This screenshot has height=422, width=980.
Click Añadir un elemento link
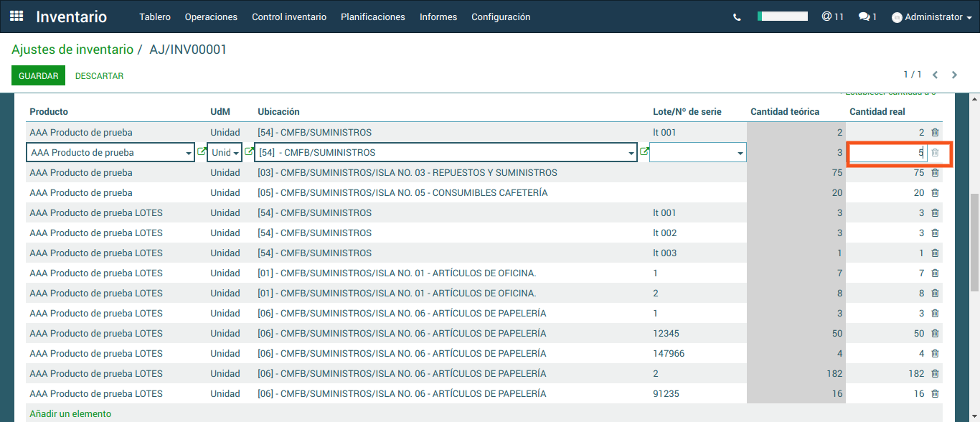[x=70, y=413]
